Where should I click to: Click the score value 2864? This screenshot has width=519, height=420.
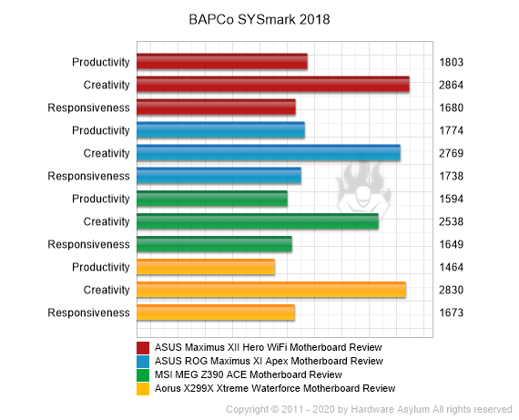coord(451,85)
